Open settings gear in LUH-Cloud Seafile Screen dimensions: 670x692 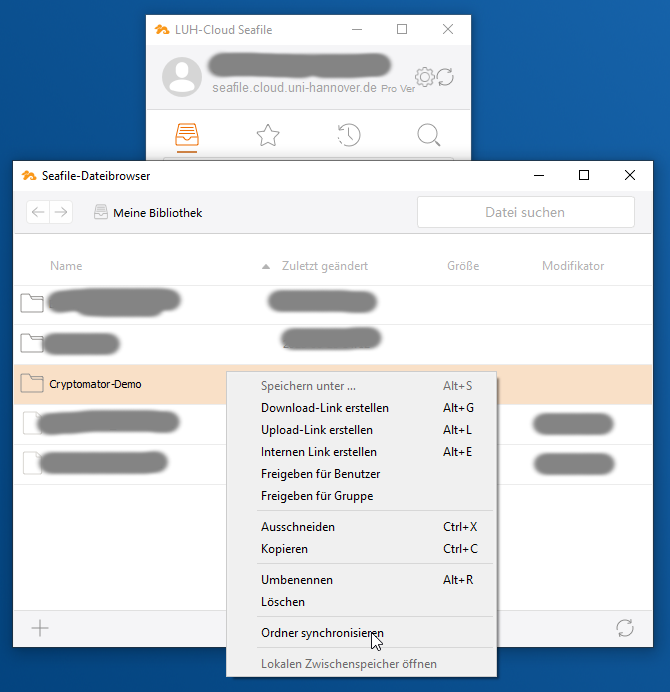pos(425,77)
